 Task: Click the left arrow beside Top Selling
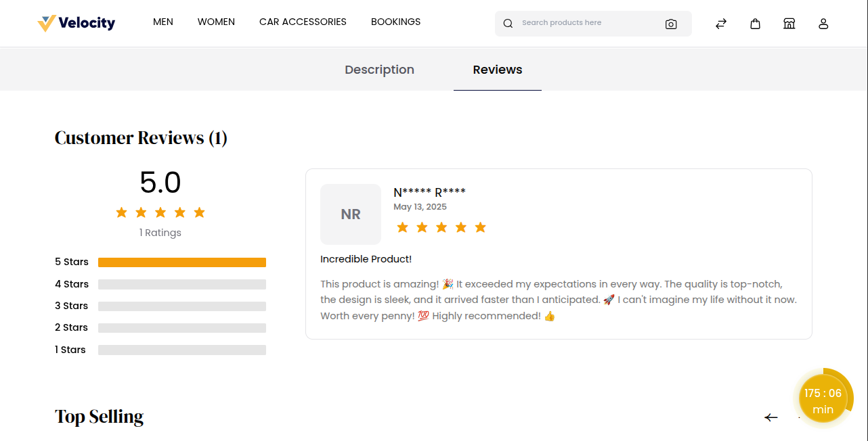(x=771, y=417)
